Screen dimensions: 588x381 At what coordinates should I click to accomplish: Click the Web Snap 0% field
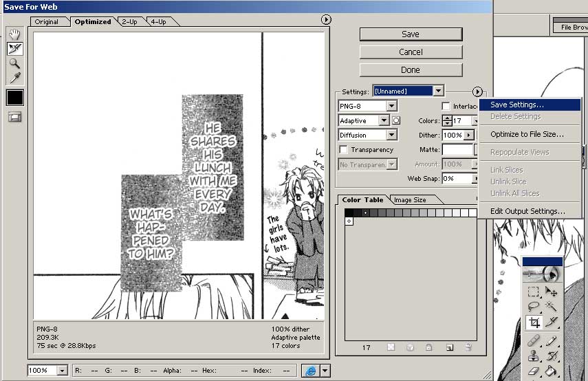(x=457, y=179)
